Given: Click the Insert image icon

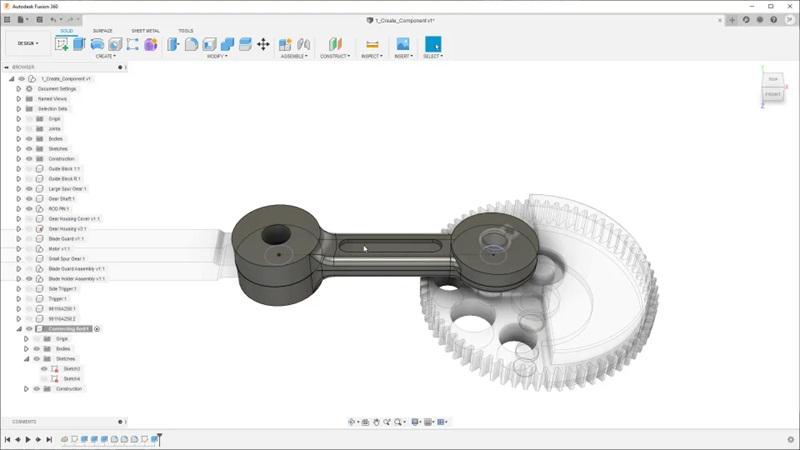Looking at the screenshot, I should click(x=402, y=44).
